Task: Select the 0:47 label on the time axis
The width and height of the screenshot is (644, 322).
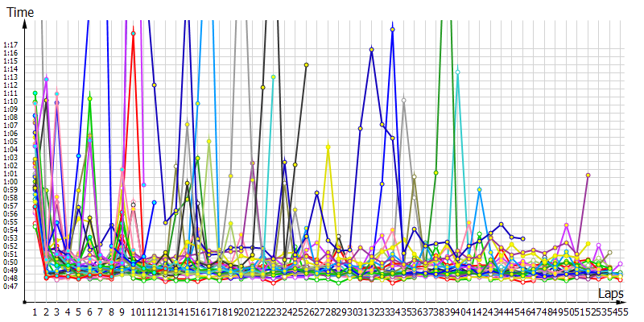Action: pos(10,286)
